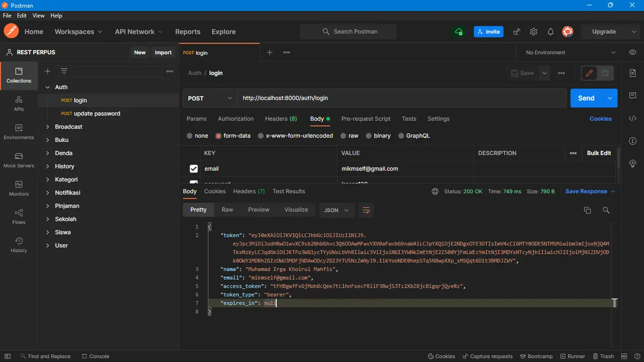Click the sync status cloud icon
This screenshot has height=362, width=644.
pyautogui.click(x=458, y=32)
